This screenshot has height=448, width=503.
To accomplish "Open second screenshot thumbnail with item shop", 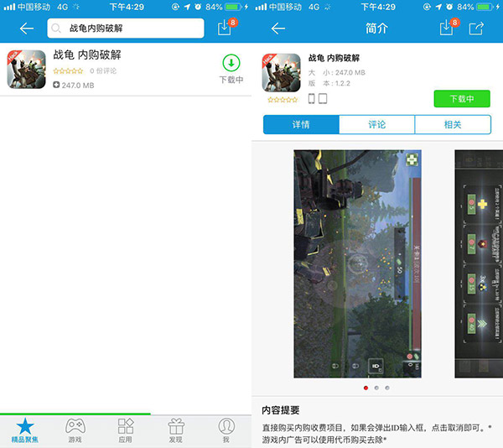I will point(479,263).
